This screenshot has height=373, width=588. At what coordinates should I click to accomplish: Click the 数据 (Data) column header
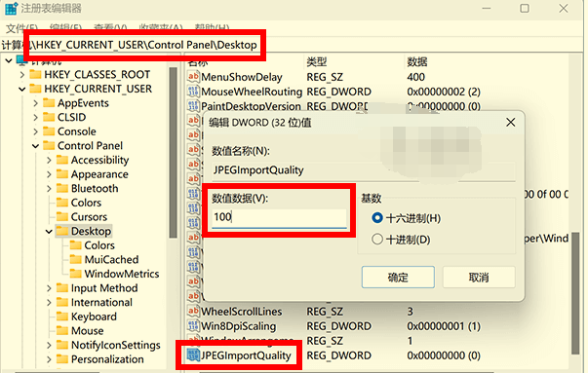coord(417,61)
